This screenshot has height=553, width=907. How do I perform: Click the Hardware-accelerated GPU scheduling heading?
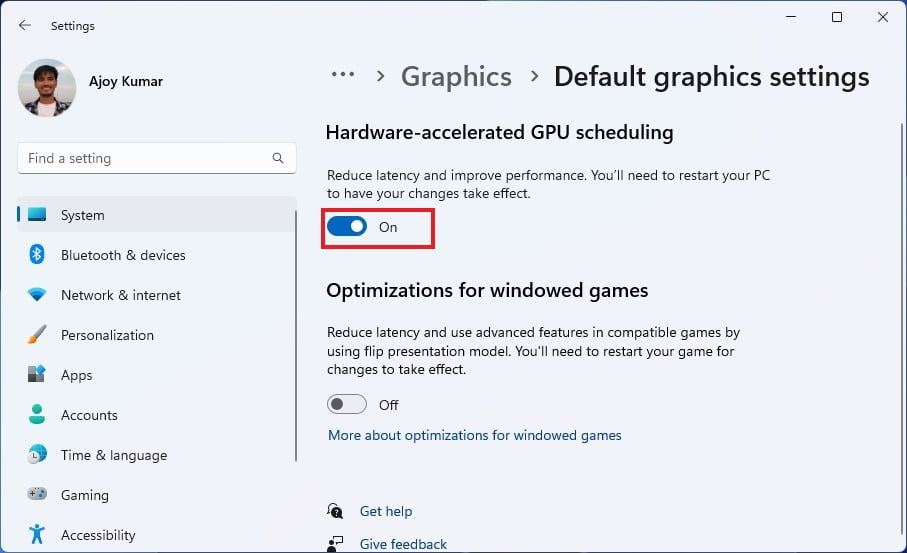[x=499, y=132]
